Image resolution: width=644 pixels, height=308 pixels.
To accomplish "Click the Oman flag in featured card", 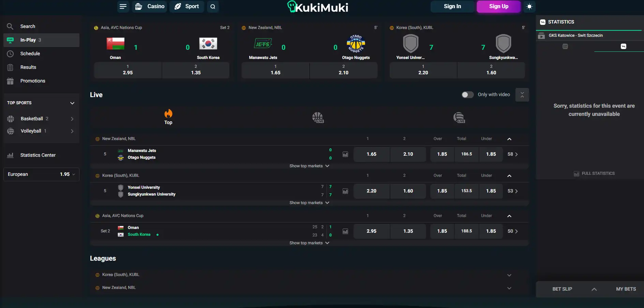I will pos(116,44).
